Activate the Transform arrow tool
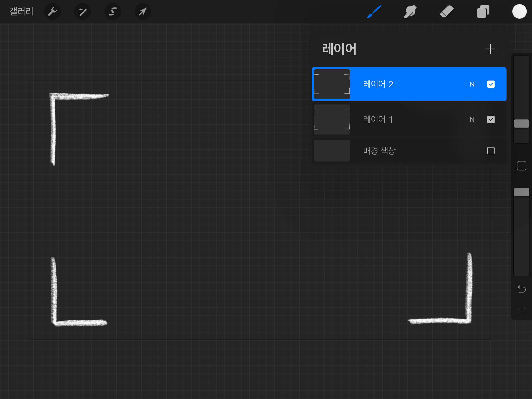This screenshot has height=399, width=532. click(143, 12)
